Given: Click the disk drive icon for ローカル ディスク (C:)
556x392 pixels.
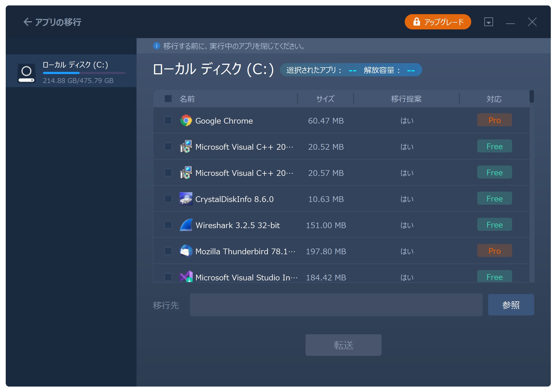Looking at the screenshot, I should (26, 73).
